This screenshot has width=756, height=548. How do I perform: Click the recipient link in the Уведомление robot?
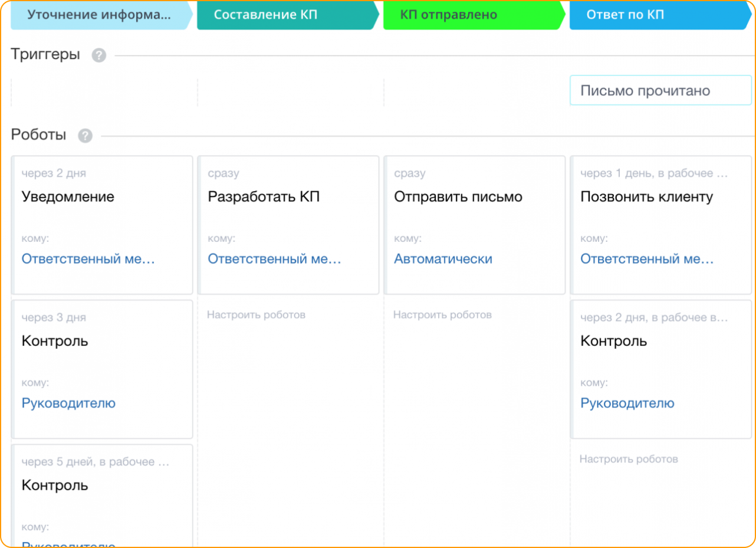88,259
